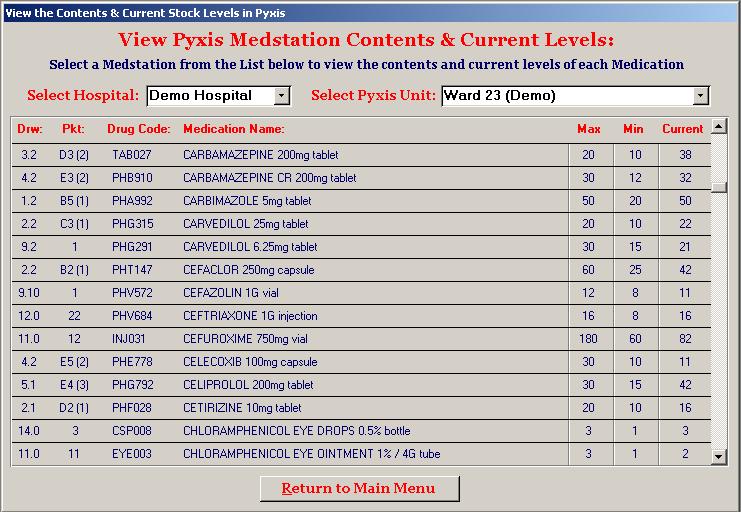Click the Drw: column header
741x512 pixels.
click(x=30, y=129)
